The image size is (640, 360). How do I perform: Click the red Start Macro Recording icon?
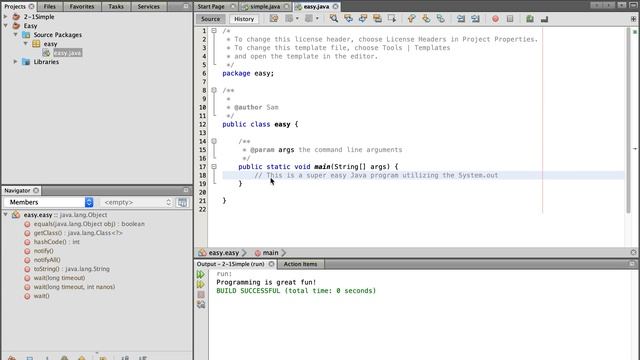pos(495,19)
